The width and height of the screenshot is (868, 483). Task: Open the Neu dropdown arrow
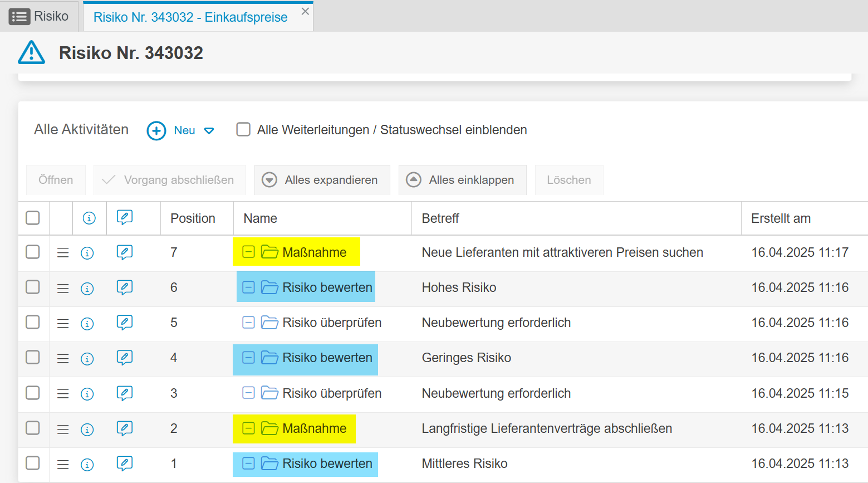coord(209,131)
